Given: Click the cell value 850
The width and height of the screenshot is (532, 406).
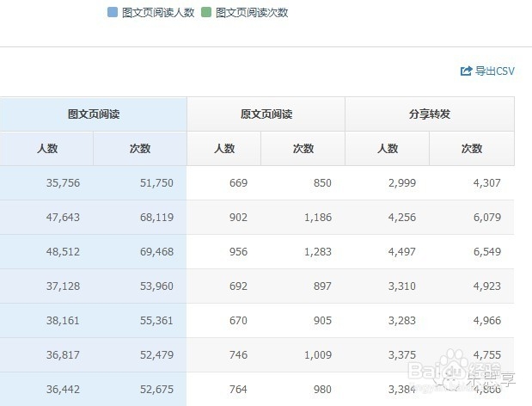Looking at the screenshot, I should (322, 183).
